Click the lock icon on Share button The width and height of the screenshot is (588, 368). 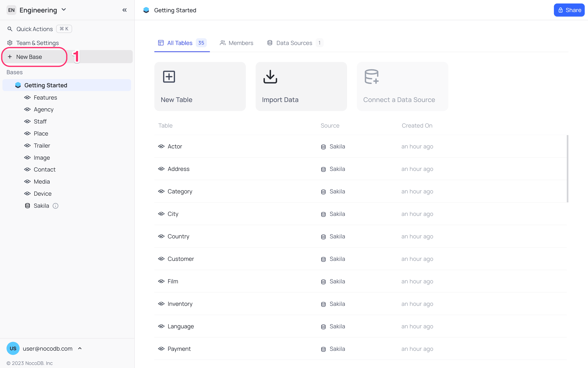560,10
